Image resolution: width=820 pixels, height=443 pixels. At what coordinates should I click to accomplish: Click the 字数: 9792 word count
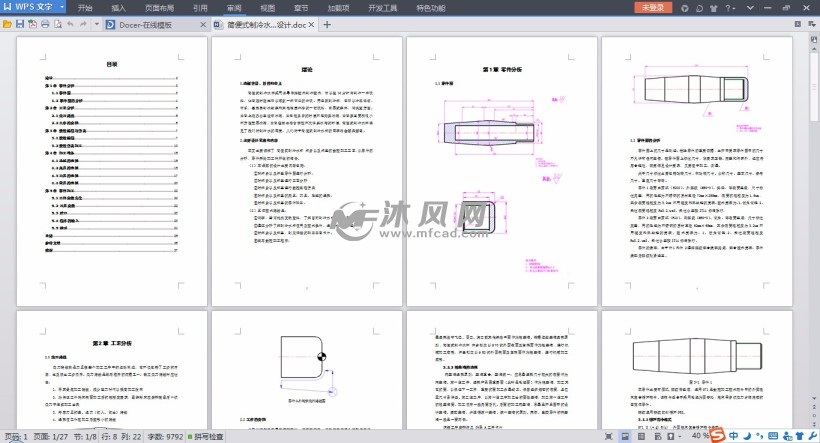[x=165, y=436]
